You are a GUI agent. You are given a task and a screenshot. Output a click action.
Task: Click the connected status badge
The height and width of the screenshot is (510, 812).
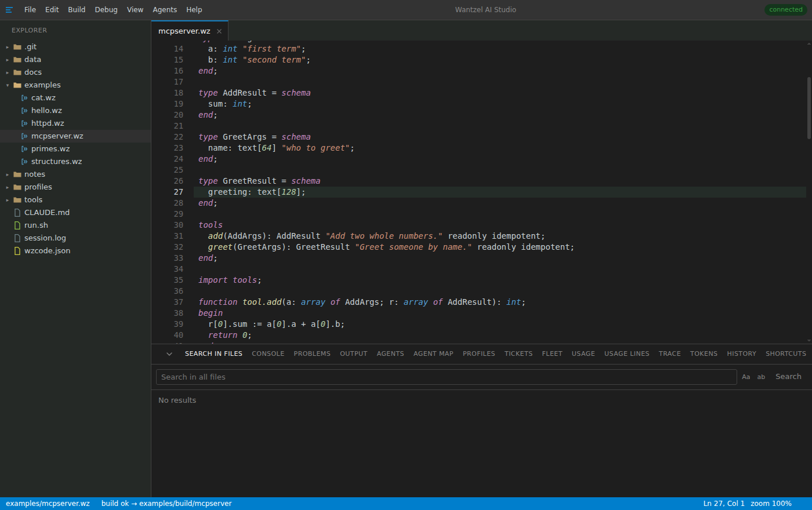(x=786, y=10)
